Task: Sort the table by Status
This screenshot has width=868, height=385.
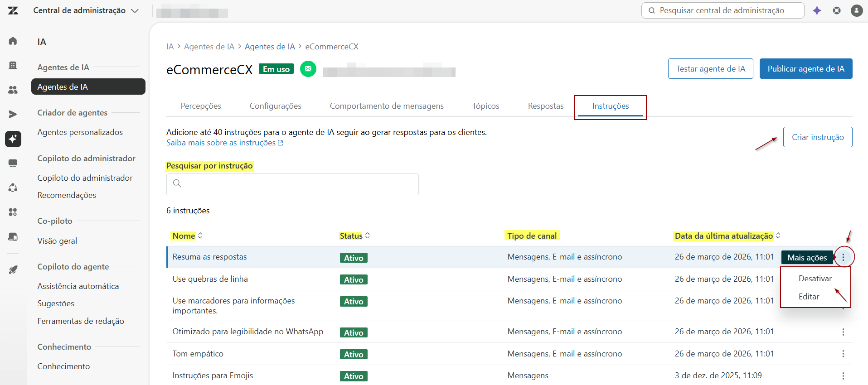Action: click(x=354, y=236)
